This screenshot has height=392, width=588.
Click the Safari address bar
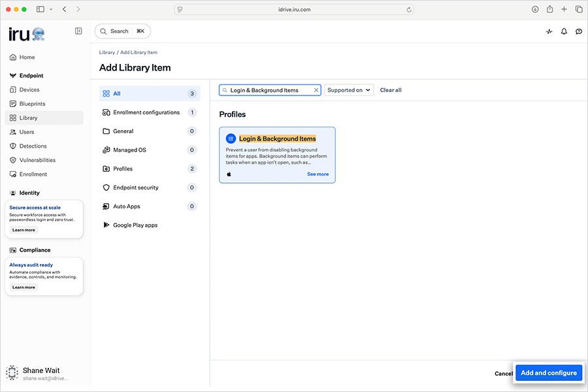pos(294,9)
